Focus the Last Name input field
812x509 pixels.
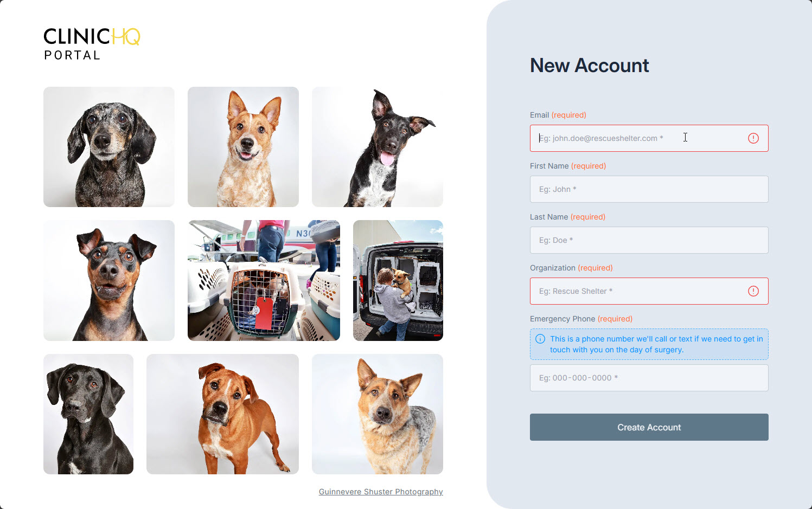[x=649, y=240]
